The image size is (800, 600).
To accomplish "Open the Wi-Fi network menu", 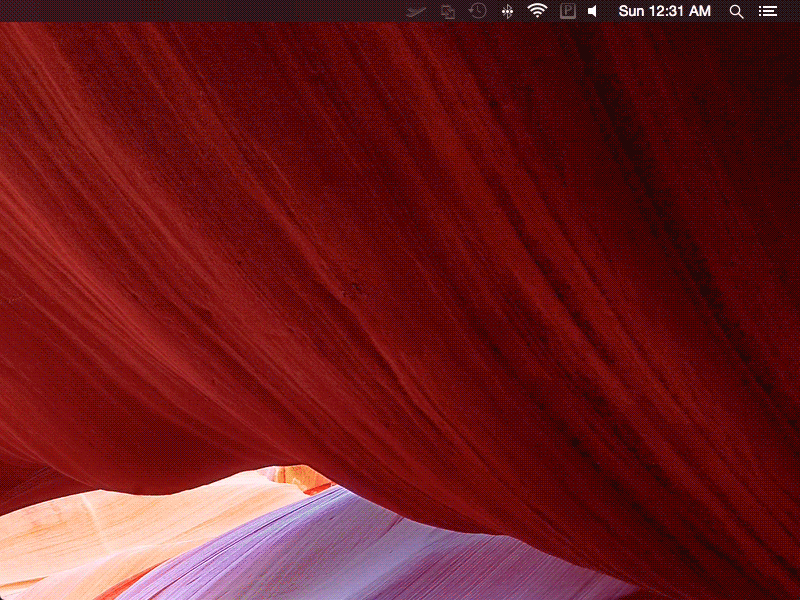I will [x=538, y=11].
